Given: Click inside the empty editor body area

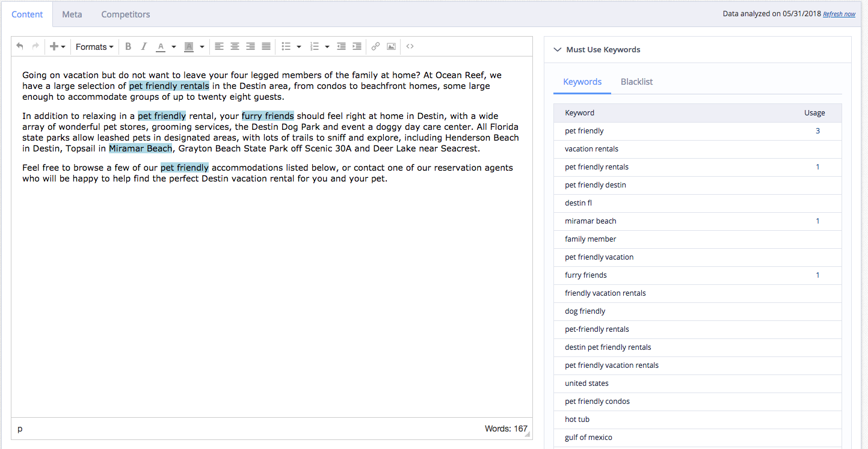Looking at the screenshot, I should coord(271,301).
